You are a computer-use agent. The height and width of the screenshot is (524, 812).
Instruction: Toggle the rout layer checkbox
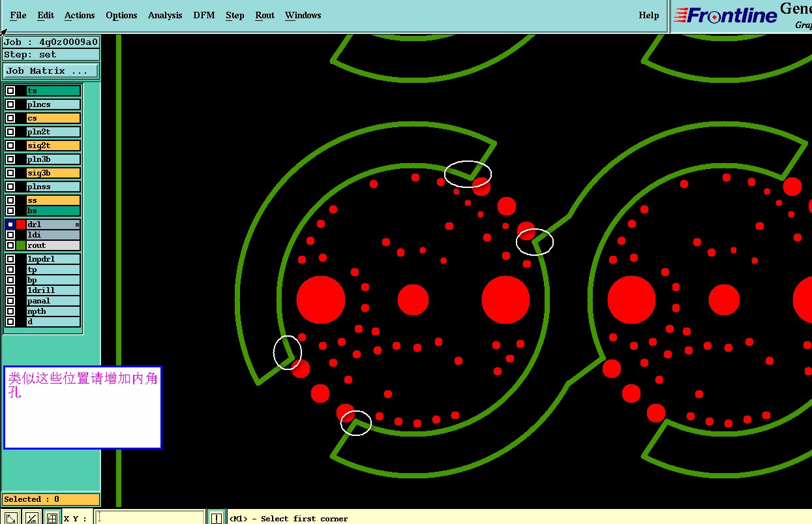pyautogui.click(x=10, y=245)
